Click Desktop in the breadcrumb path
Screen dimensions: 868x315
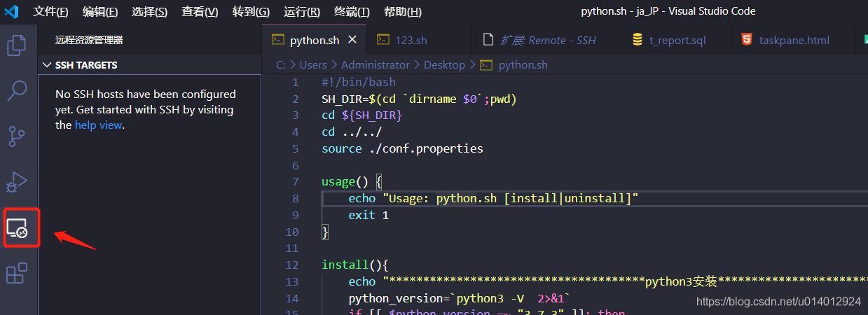(444, 64)
